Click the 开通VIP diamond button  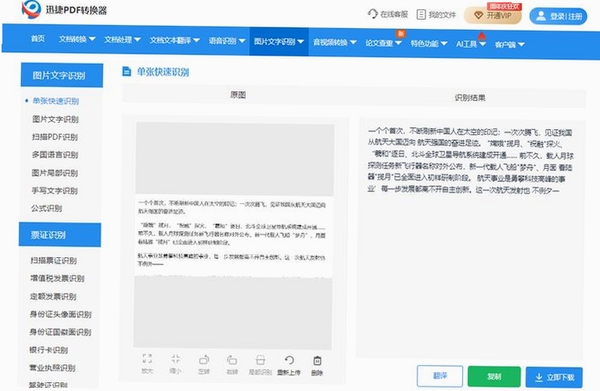click(x=493, y=16)
